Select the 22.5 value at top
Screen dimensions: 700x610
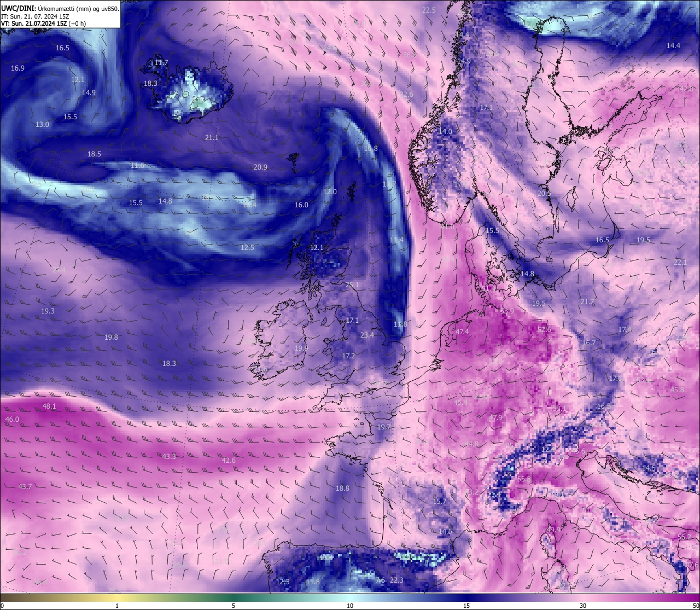[x=429, y=10]
